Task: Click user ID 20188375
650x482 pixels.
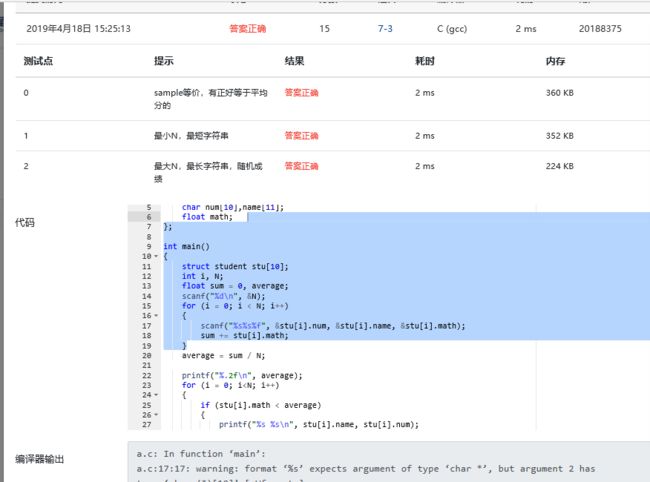Action: (x=600, y=29)
